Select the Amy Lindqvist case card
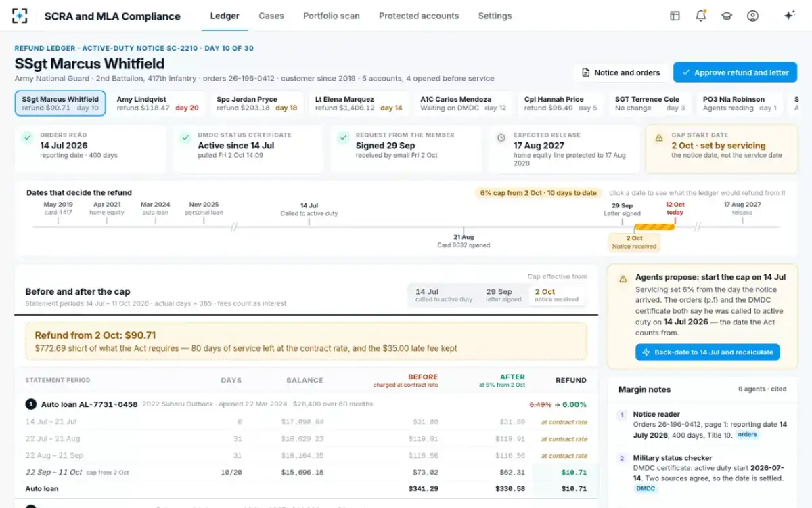 coord(158,104)
